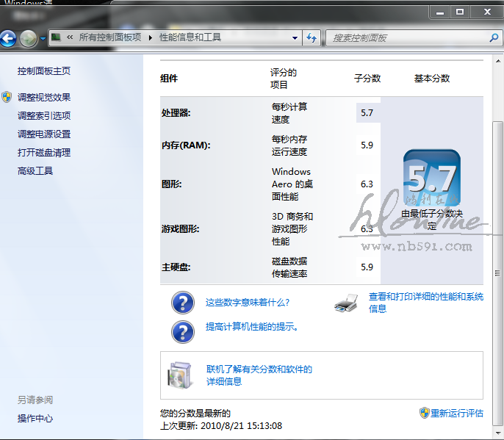Click the blue question mark icon beside 这些数字意味着什么
The image size is (504, 440).
[x=182, y=303]
